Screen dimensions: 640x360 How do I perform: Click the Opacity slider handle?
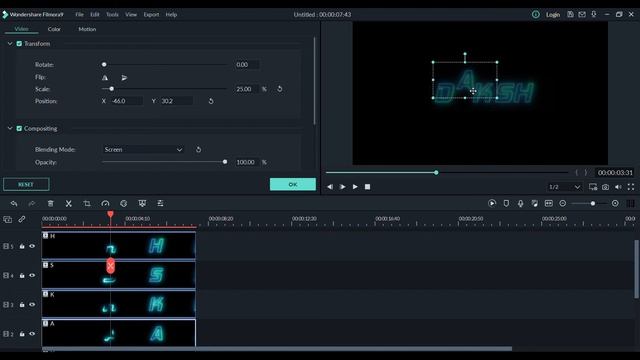[225, 162]
